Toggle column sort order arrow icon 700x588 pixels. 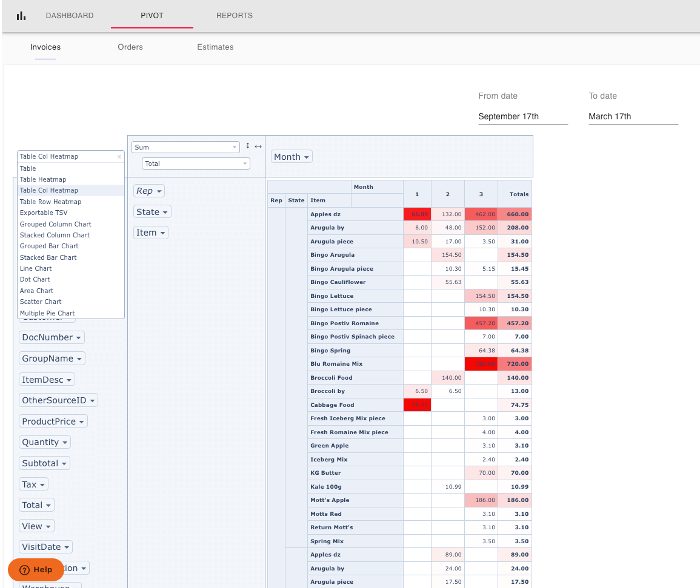pyautogui.click(x=258, y=147)
